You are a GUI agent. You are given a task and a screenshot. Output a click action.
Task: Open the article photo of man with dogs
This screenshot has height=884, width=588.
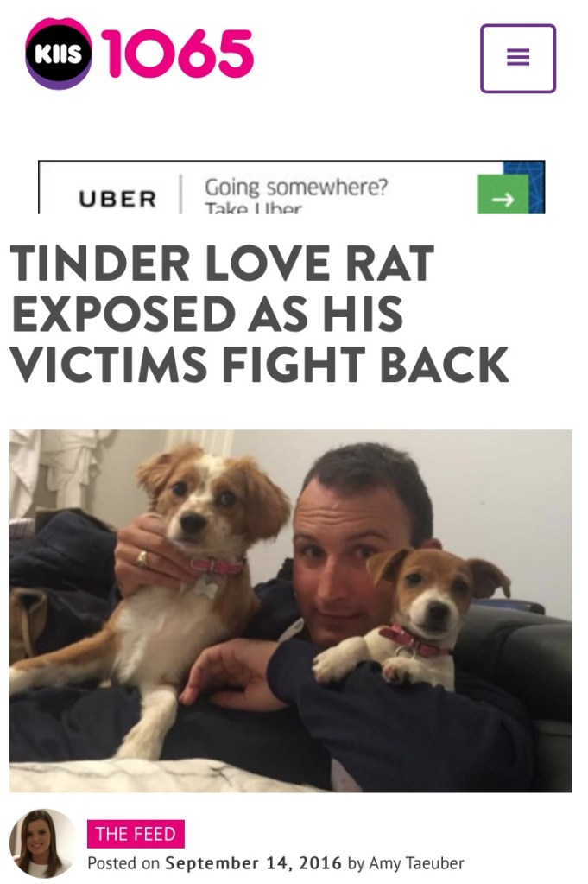point(291,611)
